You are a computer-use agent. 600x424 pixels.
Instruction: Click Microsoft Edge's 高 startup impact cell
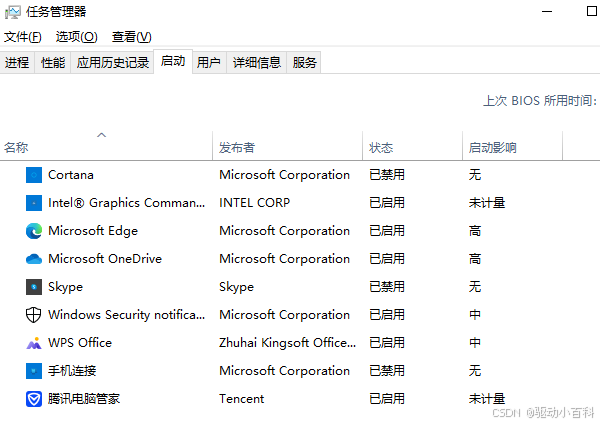(475, 231)
